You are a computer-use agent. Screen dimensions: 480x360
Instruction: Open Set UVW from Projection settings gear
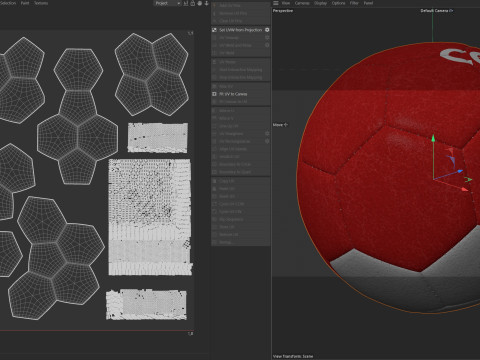click(x=267, y=30)
